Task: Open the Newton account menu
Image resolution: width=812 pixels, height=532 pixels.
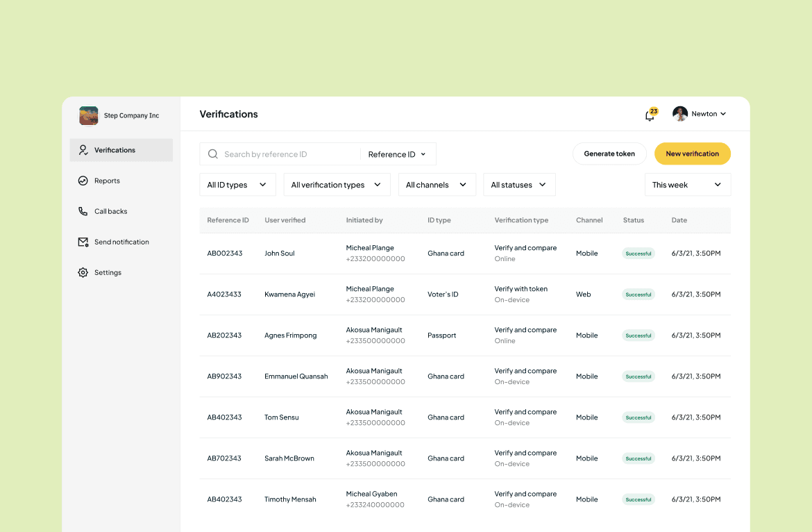Action: [x=707, y=113]
